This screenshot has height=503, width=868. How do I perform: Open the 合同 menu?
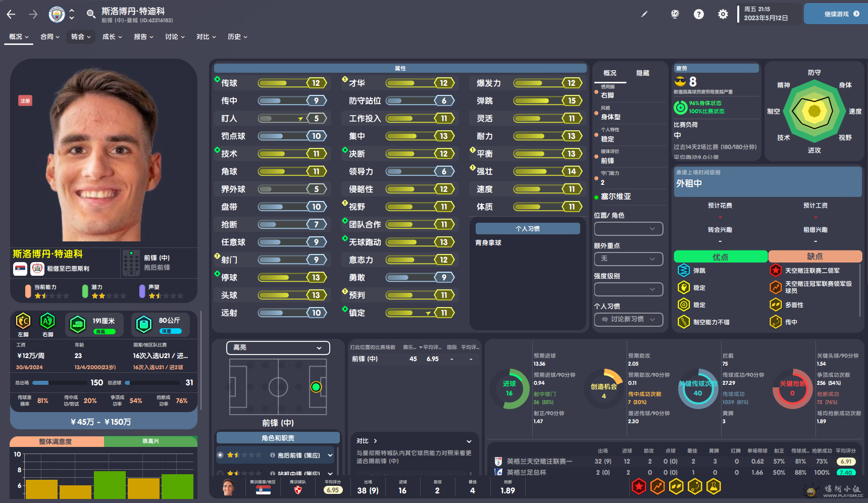point(49,37)
